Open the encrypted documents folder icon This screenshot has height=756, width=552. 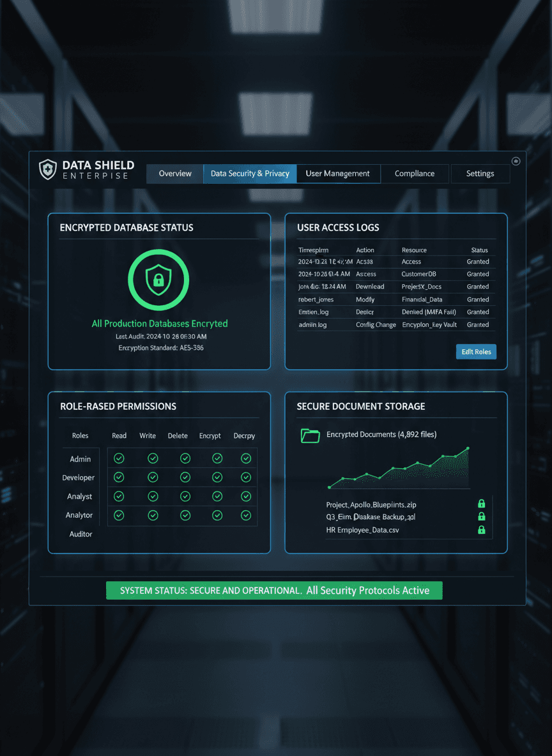tap(310, 435)
